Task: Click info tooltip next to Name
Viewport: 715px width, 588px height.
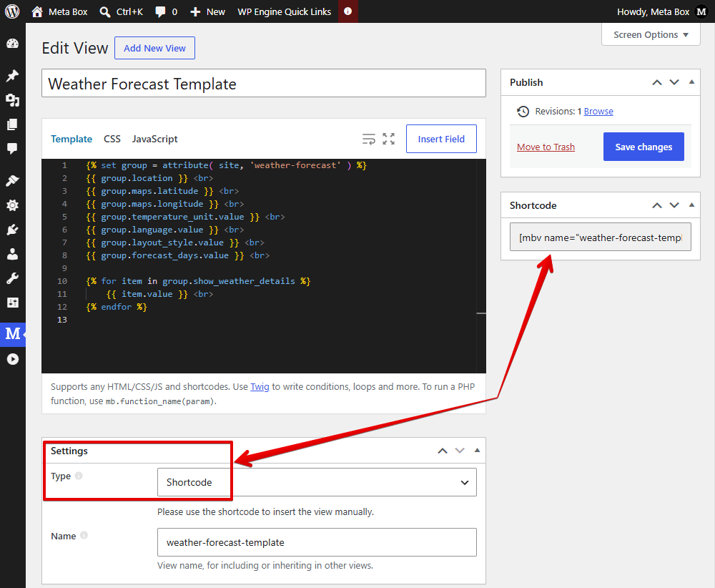Action: [84, 536]
